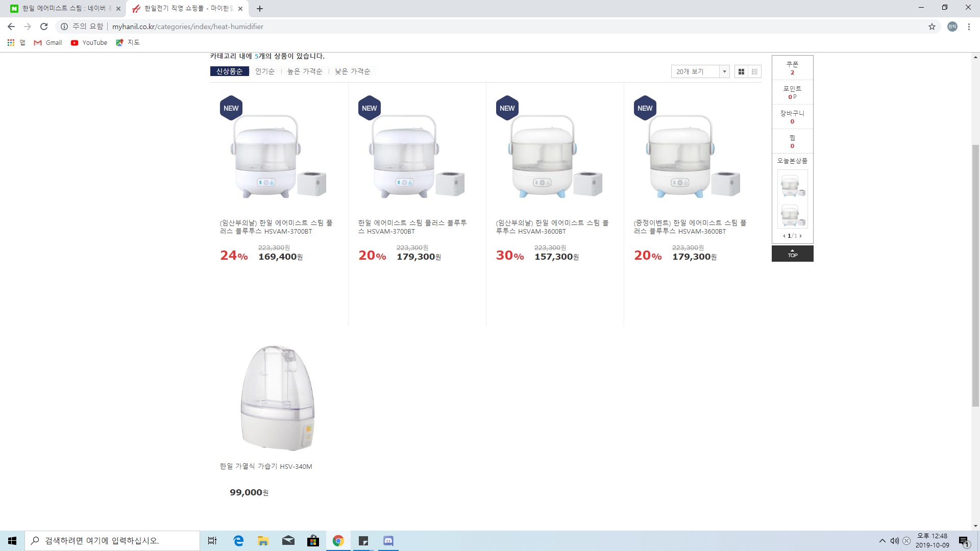The image size is (980, 551).
Task: Open the Chrome profile avatar
Action: pyautogui.click(x=952, y=27)
